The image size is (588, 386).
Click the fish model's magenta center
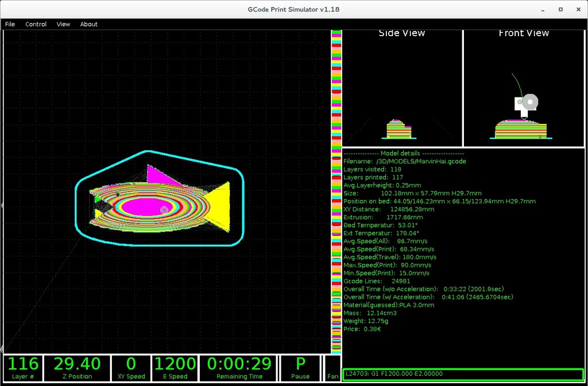click(x=141, y=206)
